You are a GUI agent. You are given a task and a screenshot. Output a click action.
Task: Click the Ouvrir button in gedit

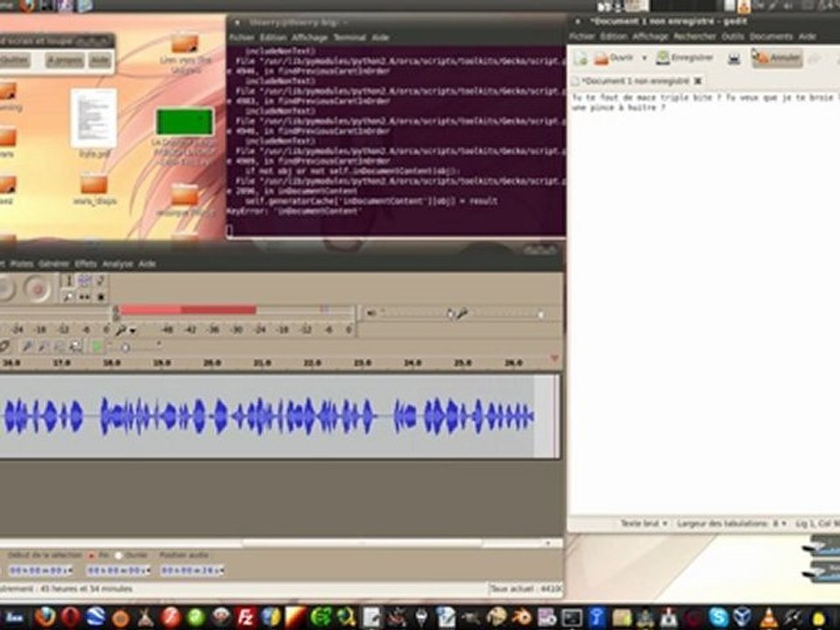[614, 58]
